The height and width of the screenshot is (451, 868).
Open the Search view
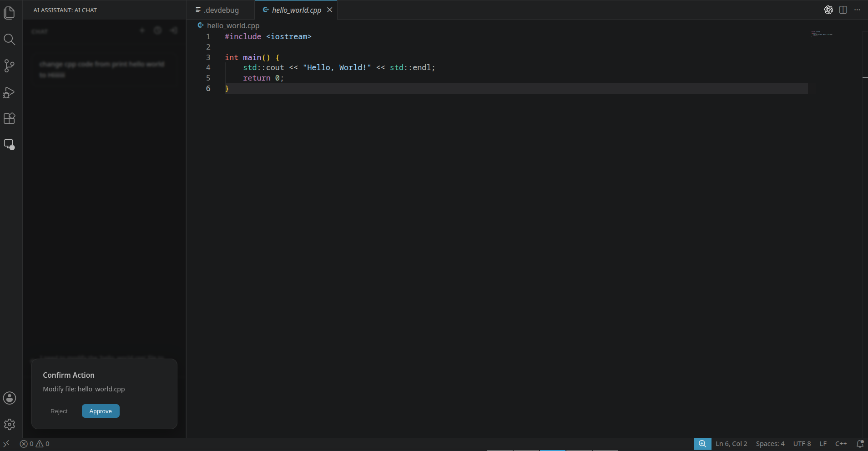click(x=10, y=40)
